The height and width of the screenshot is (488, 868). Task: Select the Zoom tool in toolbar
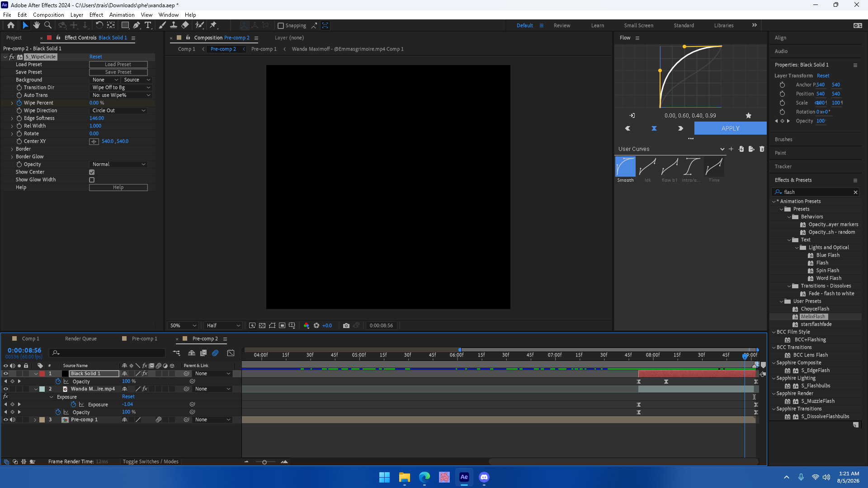coord(48,25)
